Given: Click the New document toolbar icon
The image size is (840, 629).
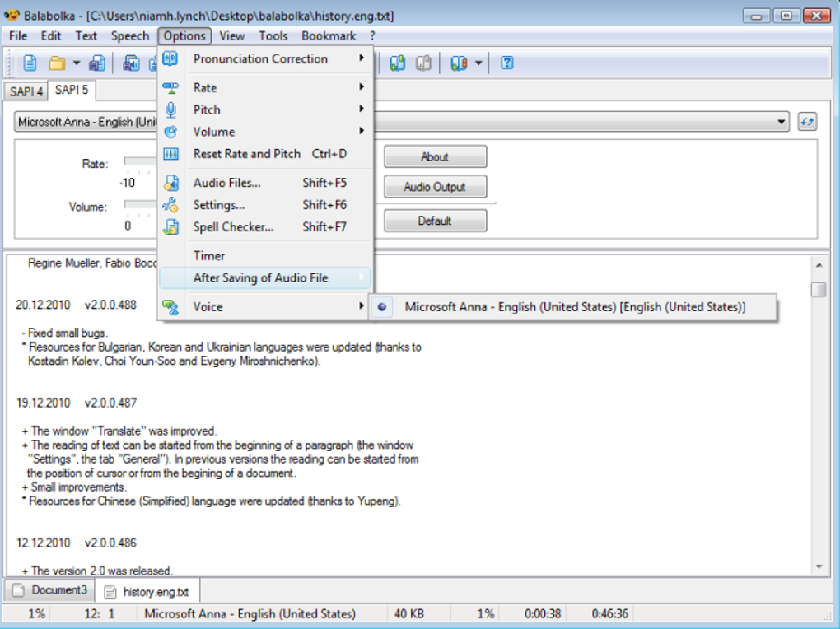Looking at the screenshot, I should (x=30, y=63).
